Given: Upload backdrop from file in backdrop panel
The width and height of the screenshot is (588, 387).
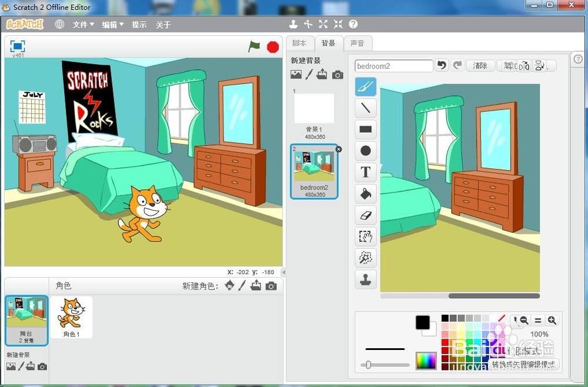Looking at the screenshot, I should click(322, 74).
